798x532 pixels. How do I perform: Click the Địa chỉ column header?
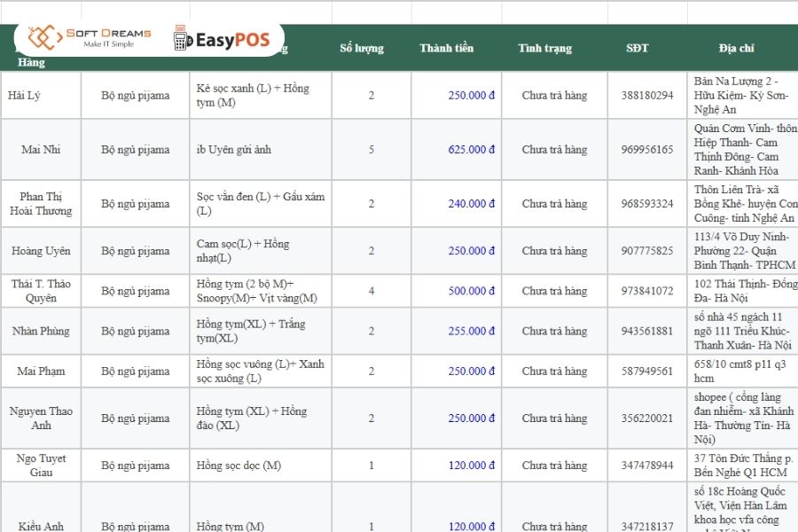coord(736,48)
